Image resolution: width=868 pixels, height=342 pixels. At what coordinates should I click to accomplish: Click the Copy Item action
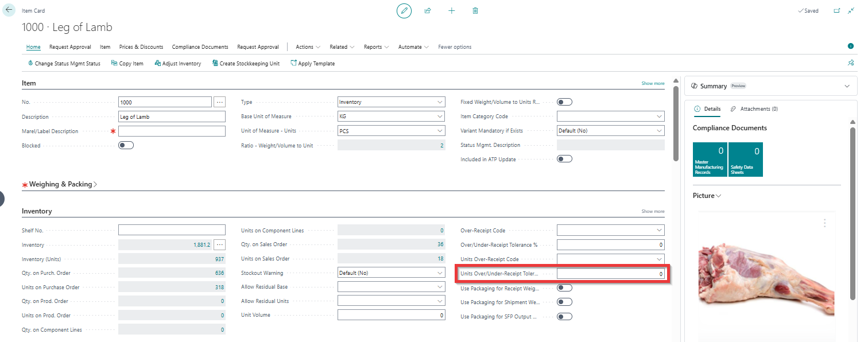point(127,64)
